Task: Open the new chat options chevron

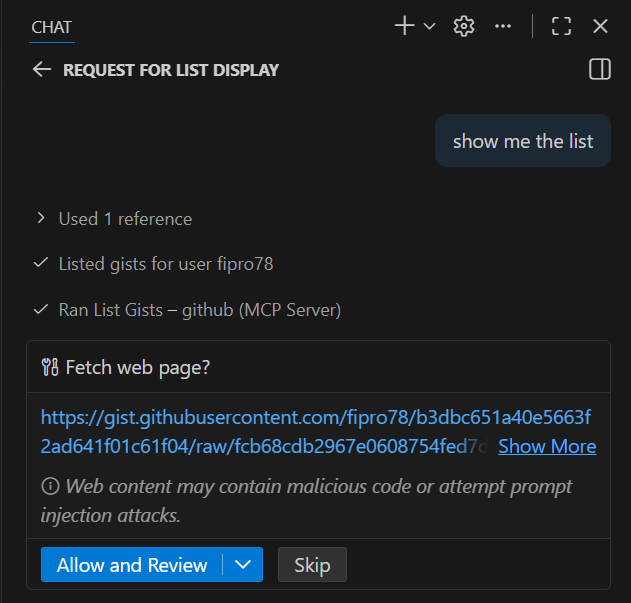Action: coord(430,27)
